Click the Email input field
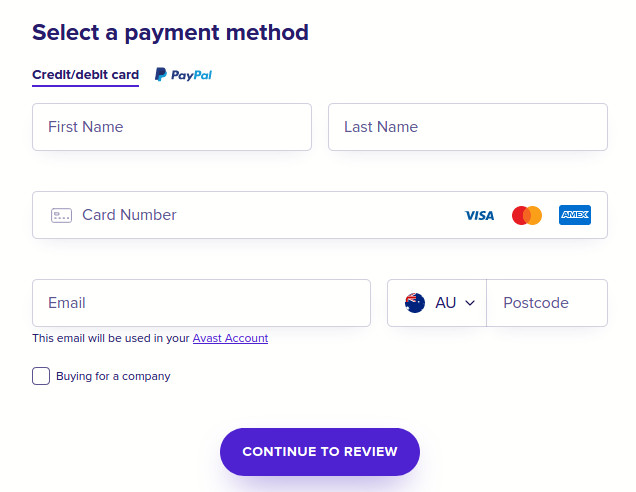636x492 pixels. (x=201, y=303)
